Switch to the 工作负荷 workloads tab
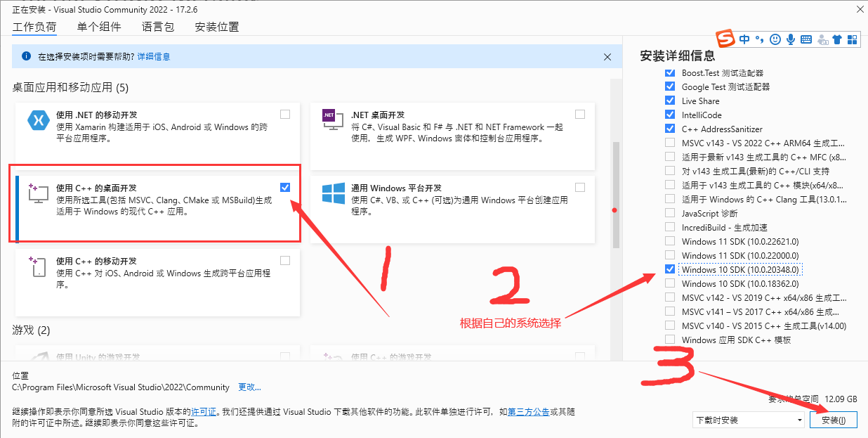The width and height of the screenshot is (868, 438). (34, 27)
